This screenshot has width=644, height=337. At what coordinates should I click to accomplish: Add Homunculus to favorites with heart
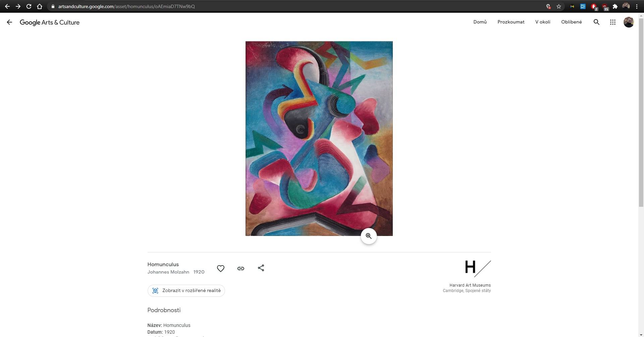coord(221,269)
